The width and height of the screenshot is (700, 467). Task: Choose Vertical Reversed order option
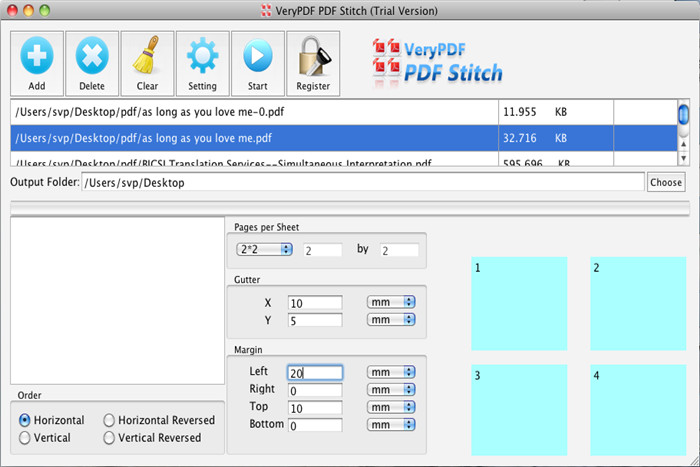[x=109, y=438]
